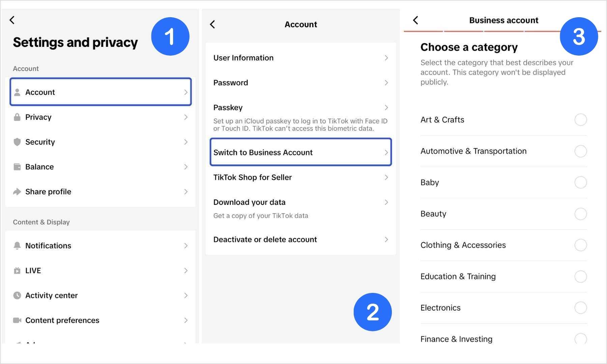Viewport: 607px width, 364px height.
Task: Choose Education & Training radio button
Action: pyautogui.click(x=580, y=276)
